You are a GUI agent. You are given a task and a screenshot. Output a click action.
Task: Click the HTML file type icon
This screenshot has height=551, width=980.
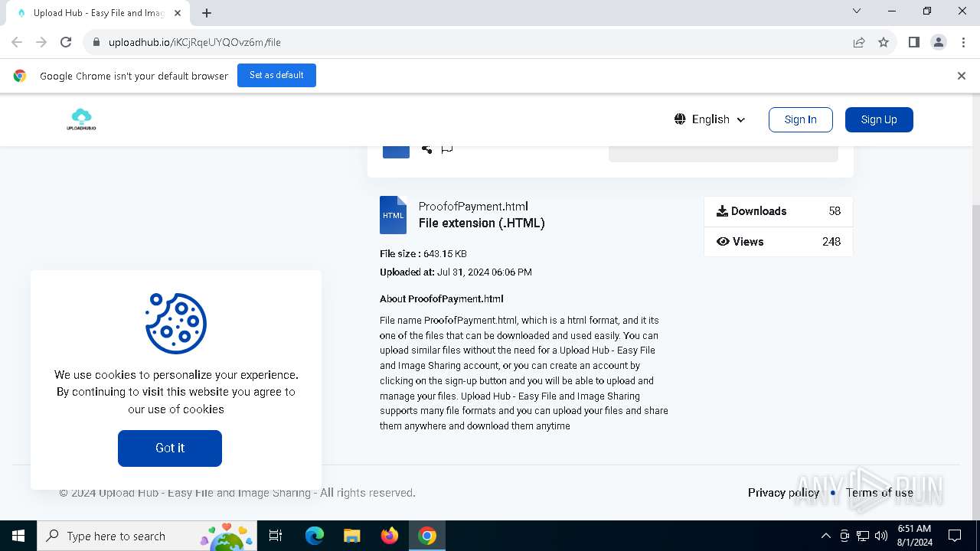click(394, 215)
